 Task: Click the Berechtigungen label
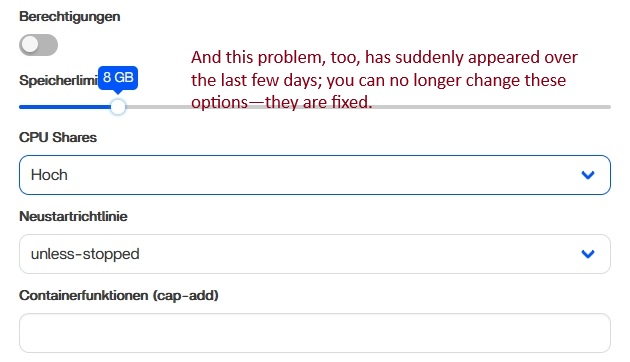(x=70, y=16)
